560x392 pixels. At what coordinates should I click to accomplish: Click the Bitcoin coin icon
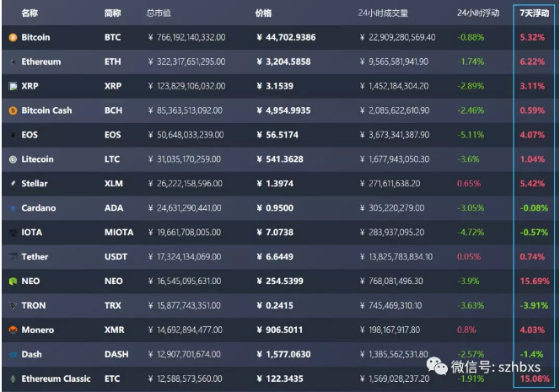(x=13, y=38)
